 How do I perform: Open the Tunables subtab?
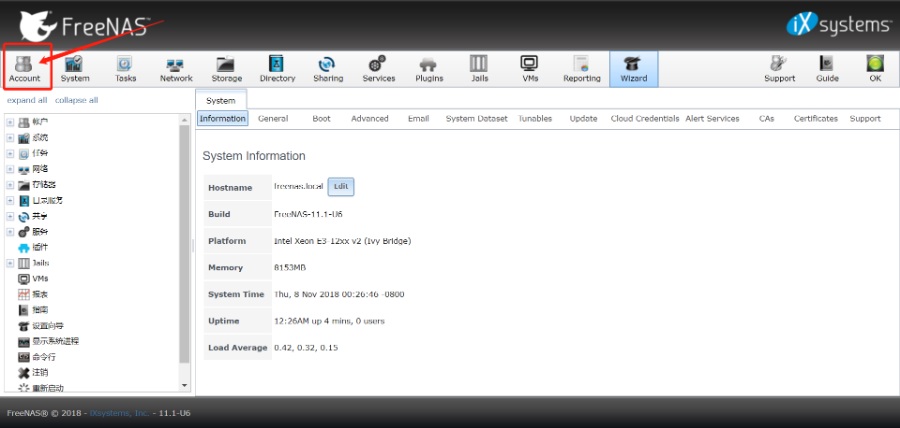coord(535,118)
